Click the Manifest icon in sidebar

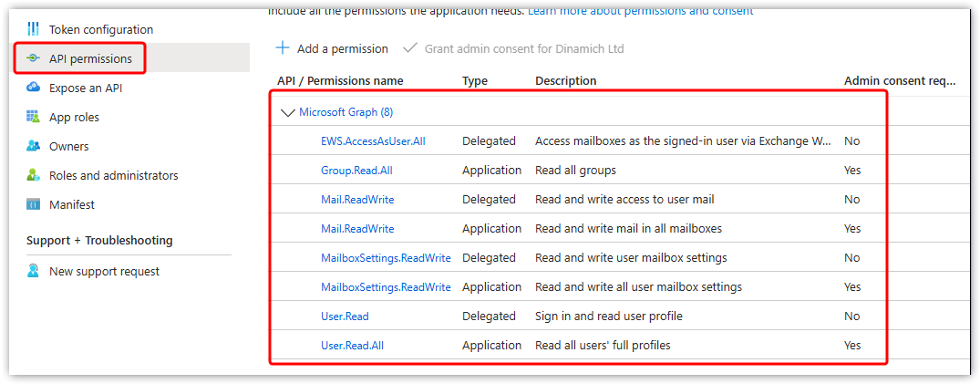(x=34, y=204)
